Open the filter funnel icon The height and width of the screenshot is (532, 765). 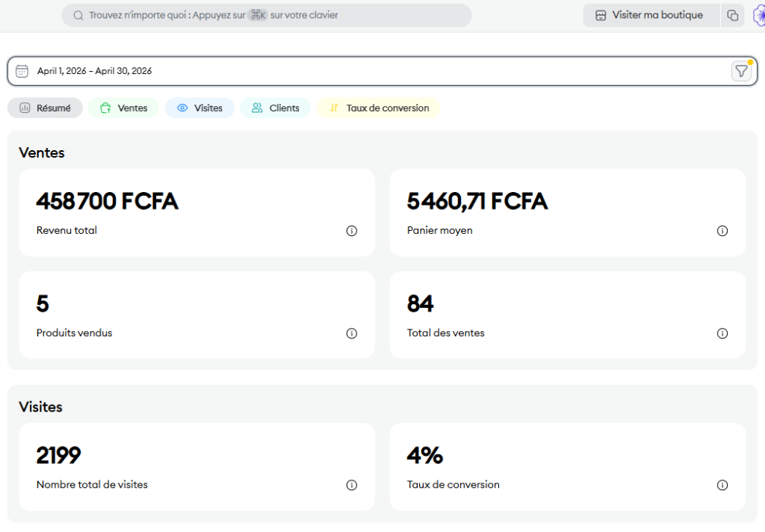click(x=741, y=71)
